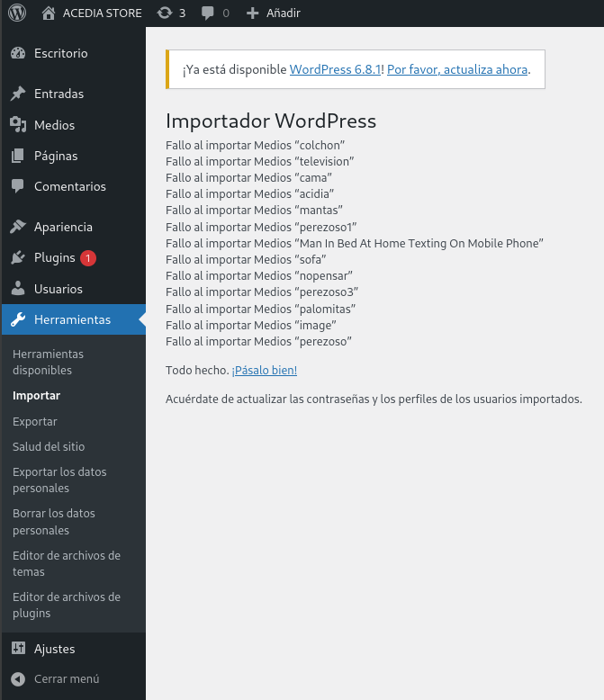This screenshot has width=604, height=700.
Task: Open Escritorio dashboard icon
Action: pyautogui.click(x=18, y=53)
